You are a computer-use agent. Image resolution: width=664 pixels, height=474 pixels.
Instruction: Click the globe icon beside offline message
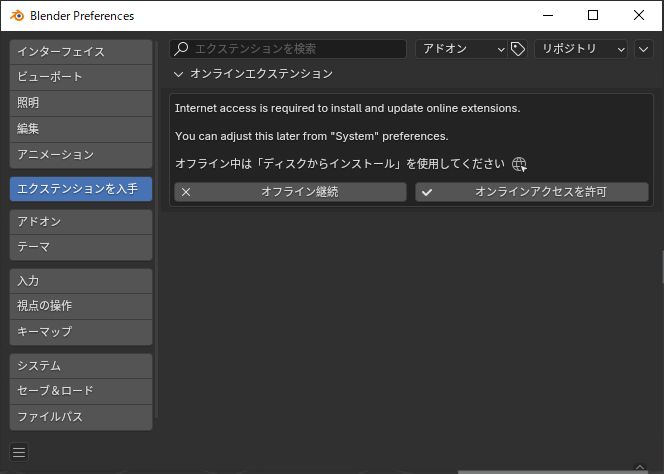pos(519,164)
